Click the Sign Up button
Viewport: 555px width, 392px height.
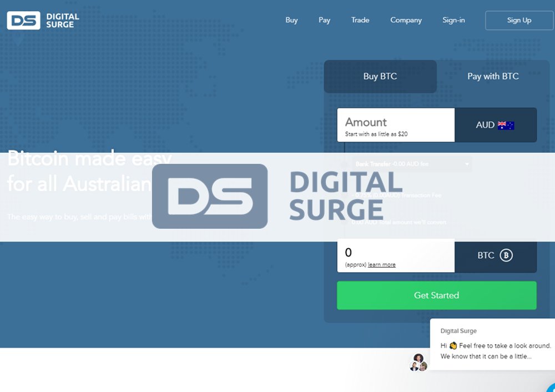point(519,20)
